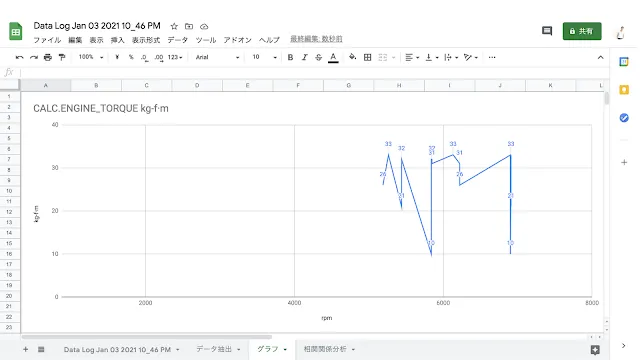This screenshot has width=640, height=360.
Task: Open the zoom level 100% dropdown
Action: point(91,58)
